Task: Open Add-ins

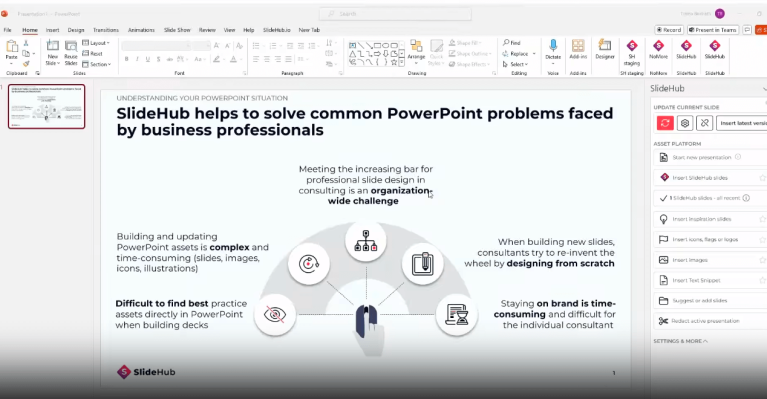Action: click(578, 49)
